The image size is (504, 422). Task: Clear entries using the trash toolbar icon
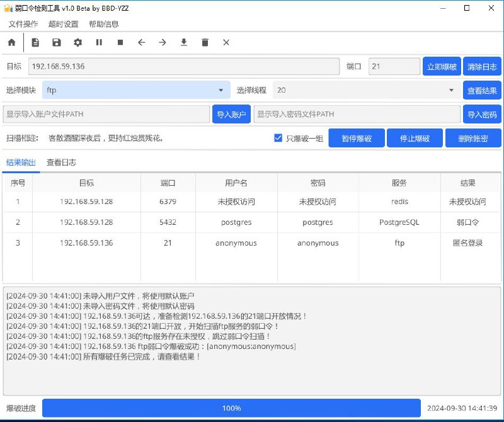pos(205,42)
